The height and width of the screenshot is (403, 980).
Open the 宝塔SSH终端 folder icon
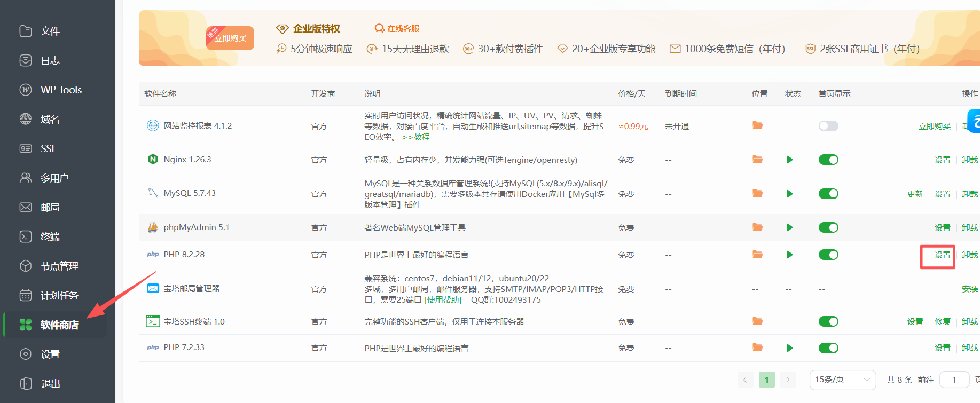pyautogui.click(x=757, y=321)
